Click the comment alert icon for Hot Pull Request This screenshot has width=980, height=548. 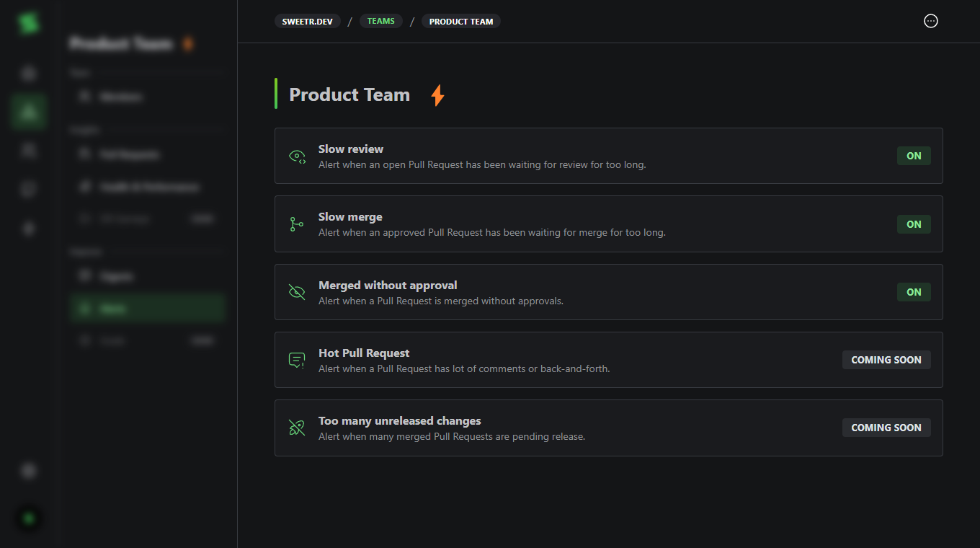pos(297,360)
